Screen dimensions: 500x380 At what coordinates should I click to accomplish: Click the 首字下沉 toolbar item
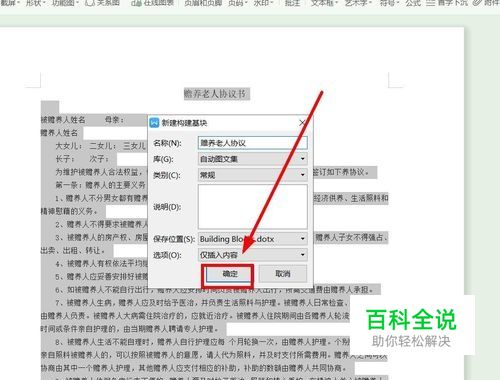pos(447,3)
